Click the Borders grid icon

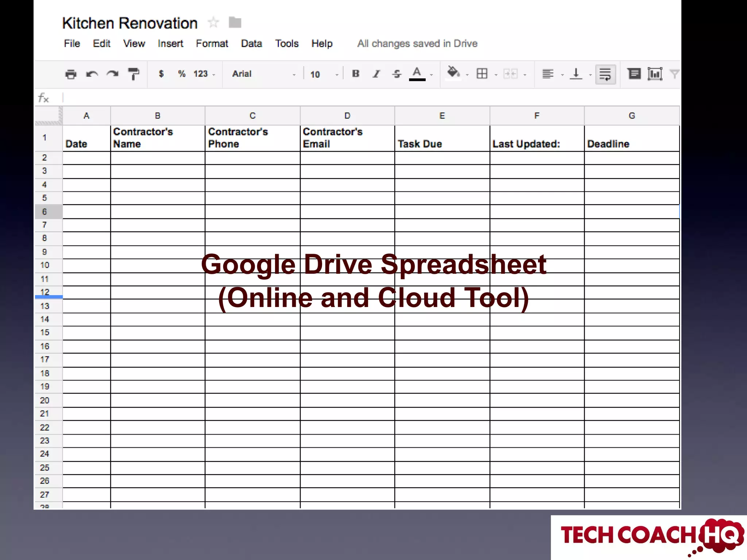coord(482,74)
